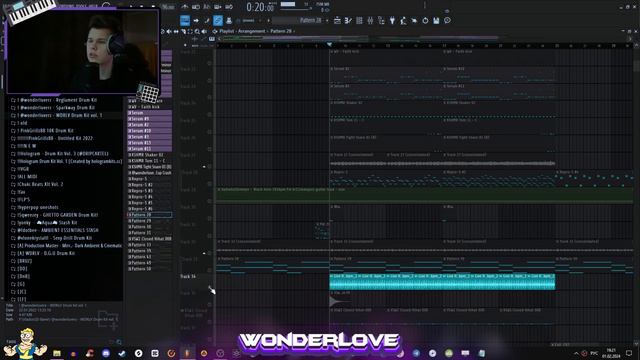Open Steam from the taskbar

(x=122, y=353)
